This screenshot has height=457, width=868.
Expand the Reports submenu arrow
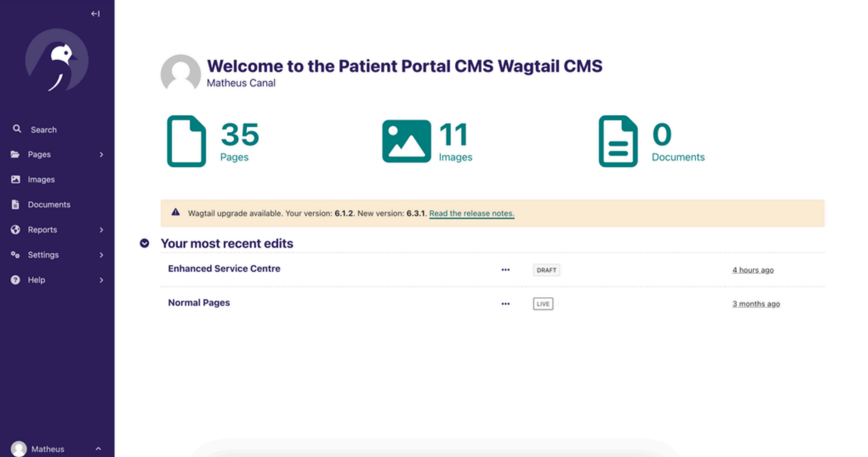101,230
